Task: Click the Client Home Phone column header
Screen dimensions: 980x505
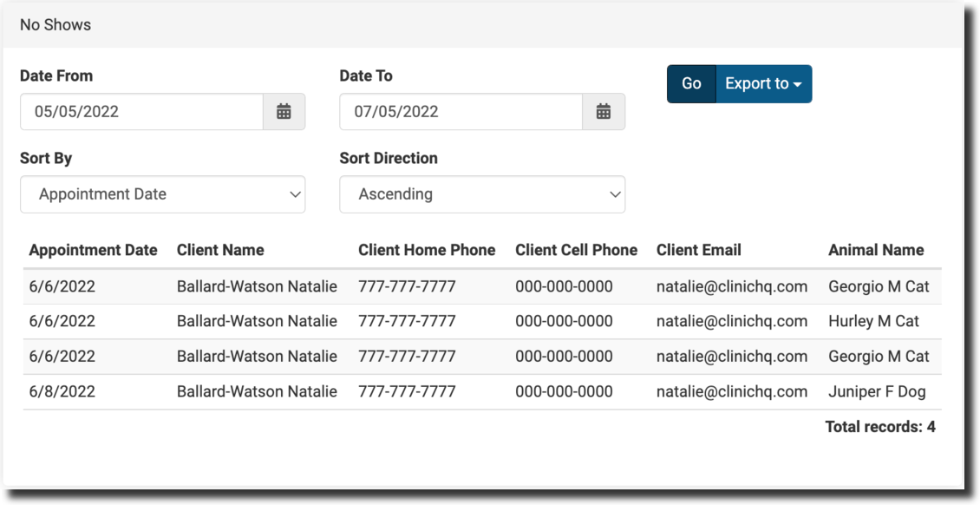Action: tap(427, 250)
